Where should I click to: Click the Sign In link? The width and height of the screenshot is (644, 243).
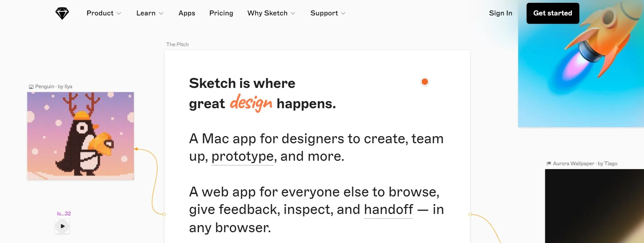point(500,13)
